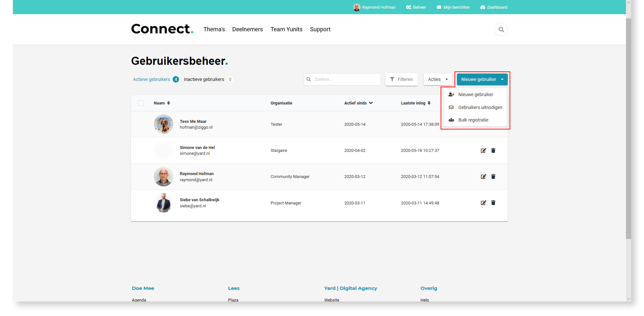Screen dimensions: 644x316
Task: Click Website link in footer
Action: pyautogui.click(x=332, y=300)
